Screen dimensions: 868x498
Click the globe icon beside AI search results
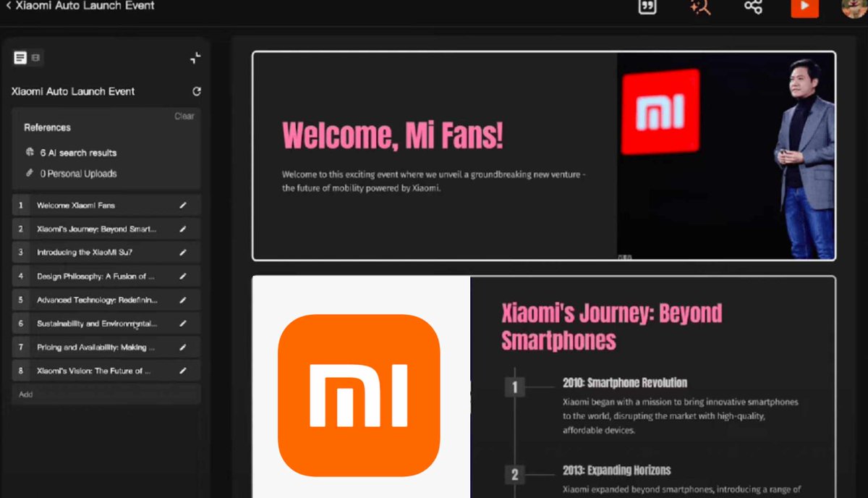pyautogui.click(x=30, y=152)
